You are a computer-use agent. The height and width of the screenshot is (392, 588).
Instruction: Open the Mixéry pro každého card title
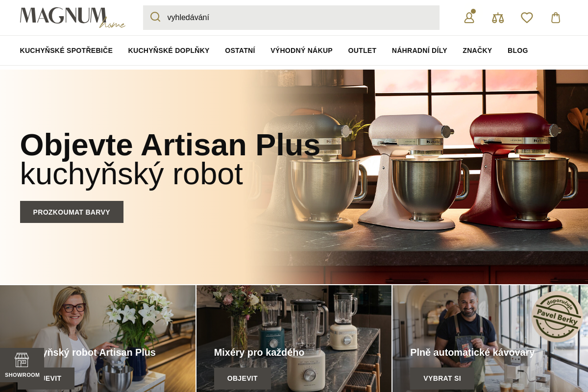coord(259,352)
